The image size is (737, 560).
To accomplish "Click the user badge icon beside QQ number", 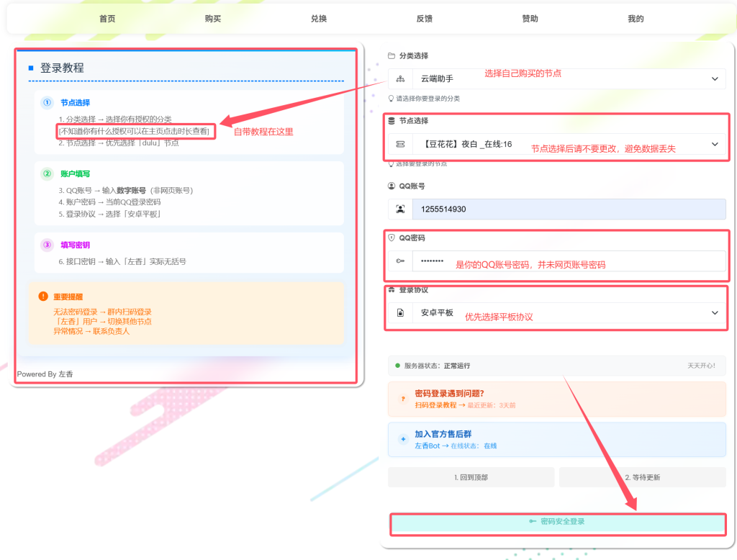I will (x=400, y=209).
